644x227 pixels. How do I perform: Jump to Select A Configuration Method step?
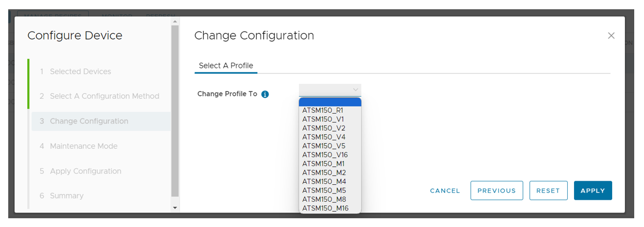(x=105, y=96)
